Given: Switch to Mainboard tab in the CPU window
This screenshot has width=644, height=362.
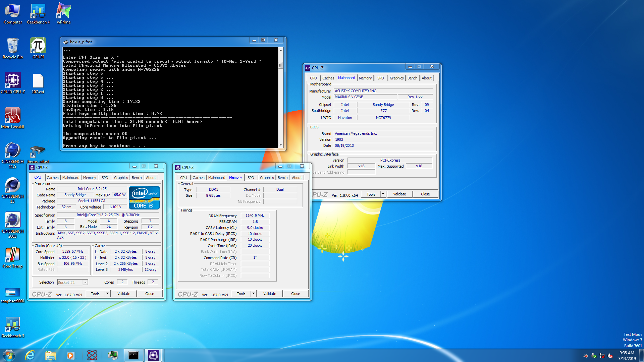Looking at the screenshot, I should point(71,178).
